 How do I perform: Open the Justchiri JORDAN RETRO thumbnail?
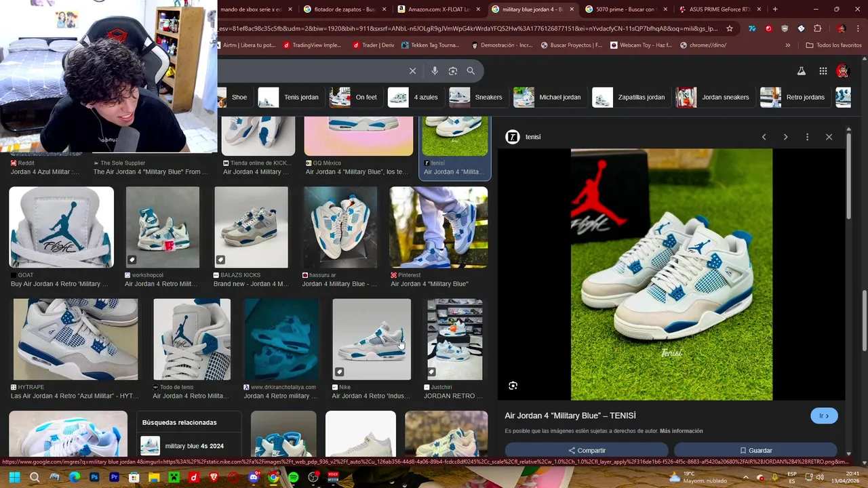tap(454, 339)
